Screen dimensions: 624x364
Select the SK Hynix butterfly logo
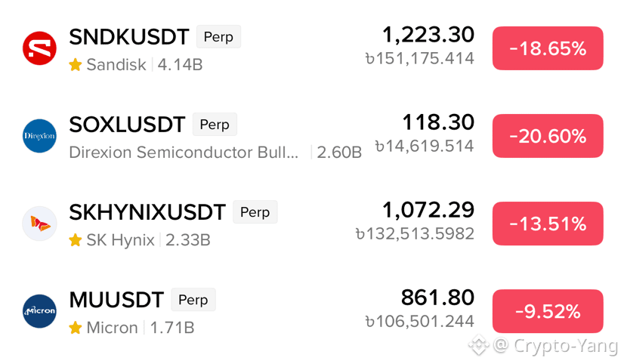[x=39, y=224]
